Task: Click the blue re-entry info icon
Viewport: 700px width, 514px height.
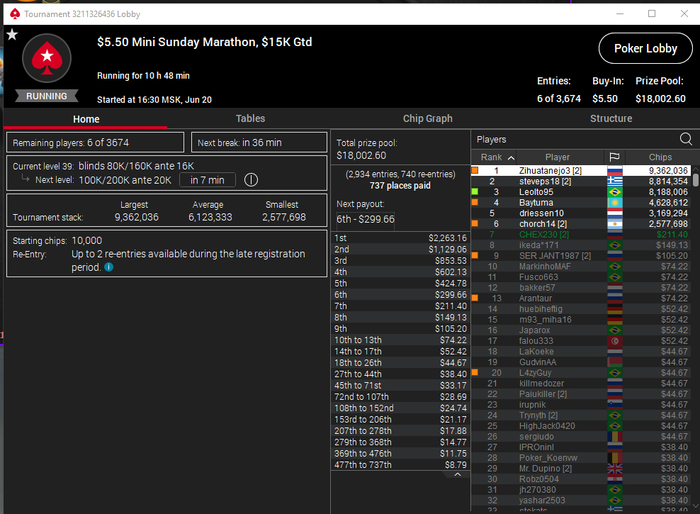Action: (x=108, y=267)
